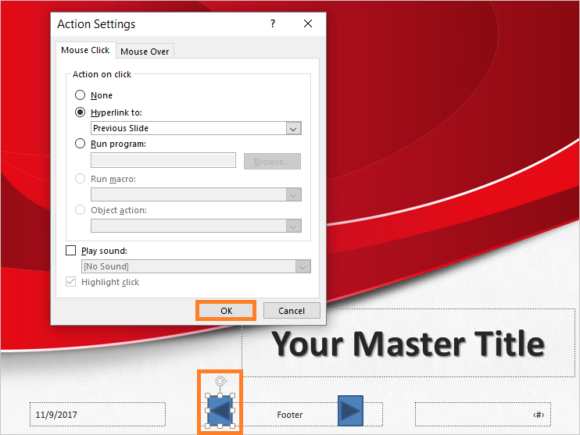Select the 11/9/2017 date placeholder
This screenshot has width=580, height=435.
click(x=98, y=414)
